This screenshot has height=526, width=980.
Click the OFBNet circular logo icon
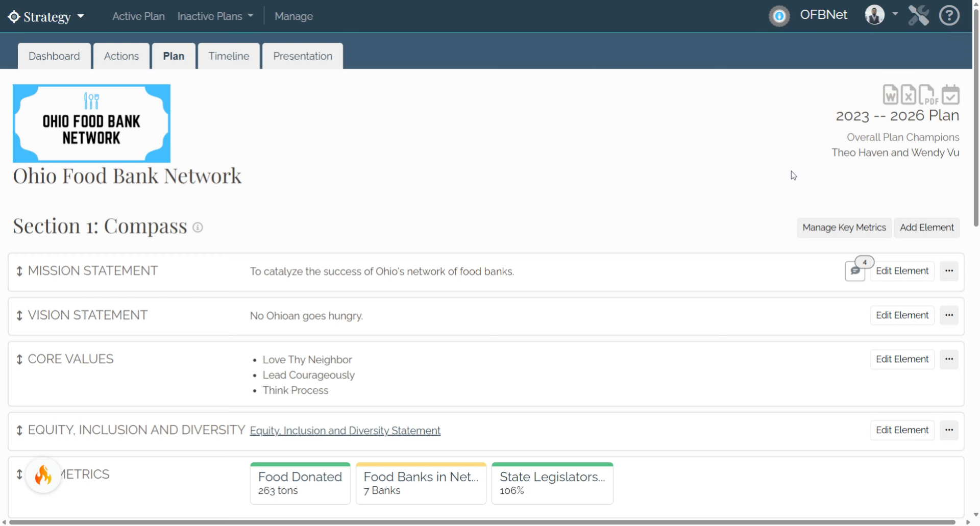(779, 16)
